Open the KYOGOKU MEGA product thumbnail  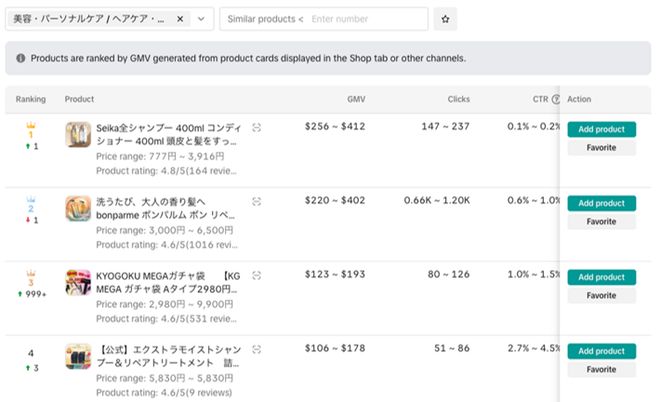tap(78, 282)
